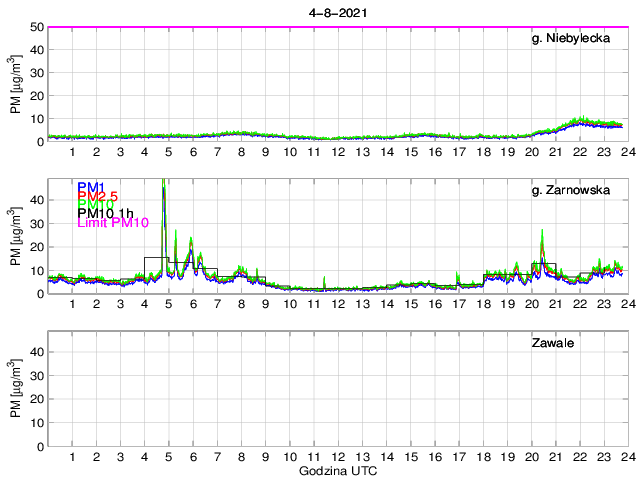Click the 50 tick on the Niebylecka y-axis
This screenshot has width=640, height=480.
[35, 27]
